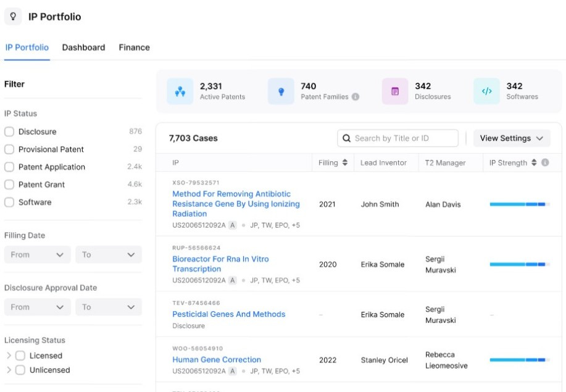Screen dimensions: 566x392
Task: Click the A badge in Bioreactor row
Action: point(233,280)
